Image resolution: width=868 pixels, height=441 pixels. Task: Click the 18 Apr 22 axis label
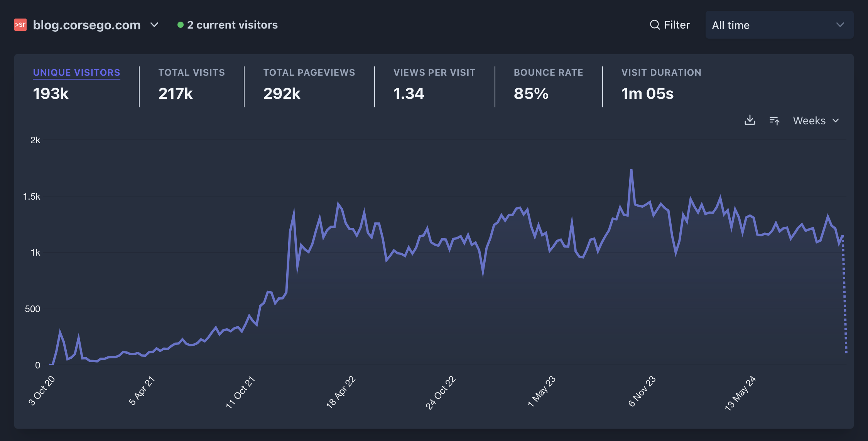341,392
